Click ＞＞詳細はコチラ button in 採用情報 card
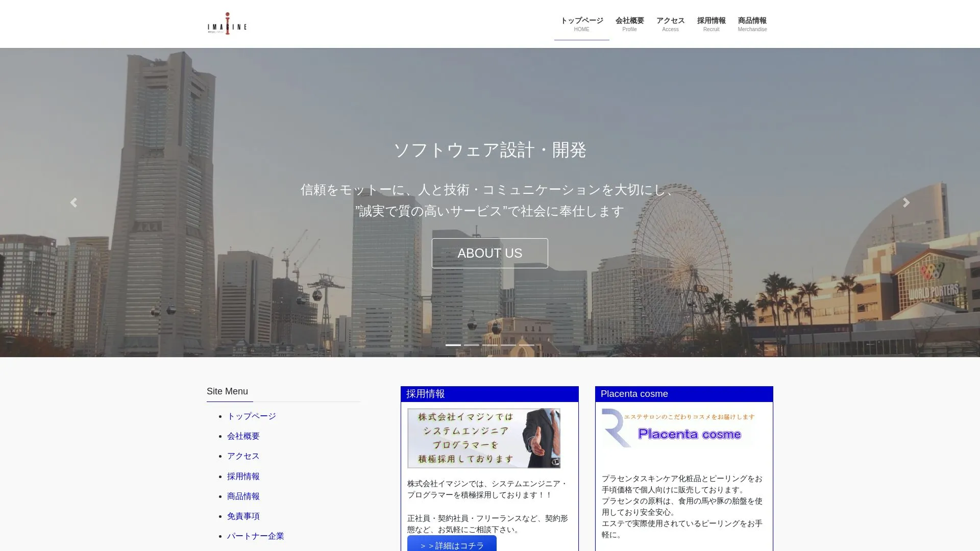This screenshot has height=551, width=980. coord(452,544)
